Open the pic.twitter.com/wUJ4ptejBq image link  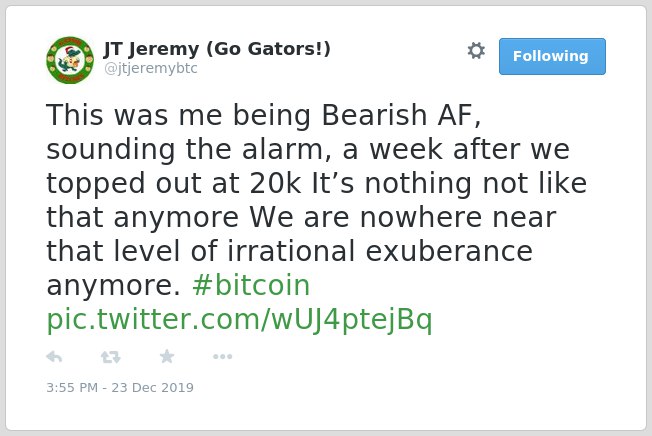click(240, 320)
